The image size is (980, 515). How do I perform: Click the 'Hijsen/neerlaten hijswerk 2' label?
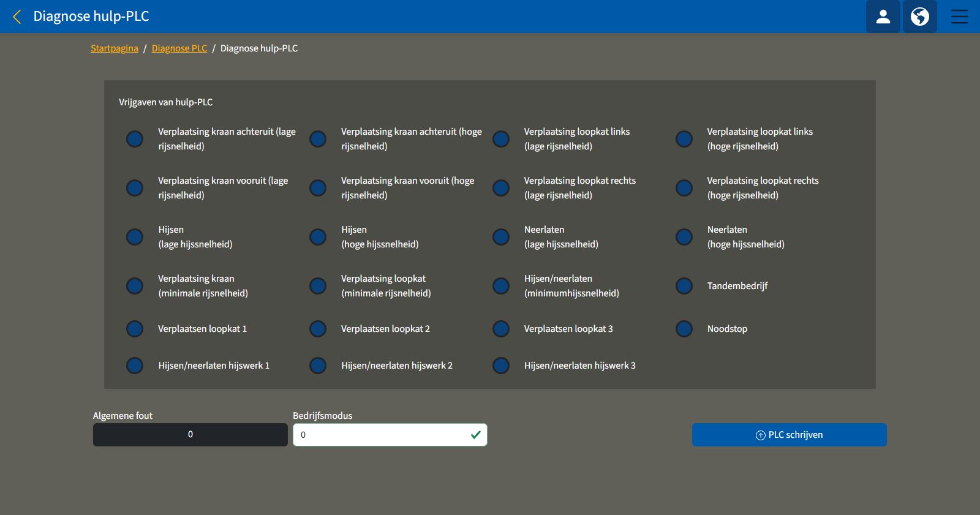click(397, 366)
